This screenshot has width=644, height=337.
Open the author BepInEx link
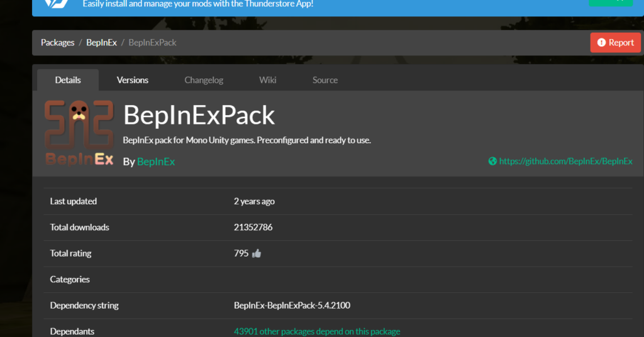(x=156, y=162)
